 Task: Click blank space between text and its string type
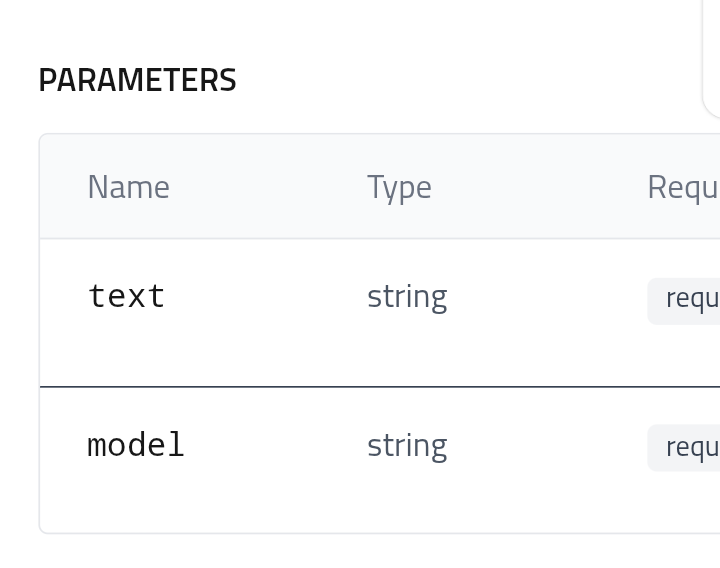click(266, 297)
